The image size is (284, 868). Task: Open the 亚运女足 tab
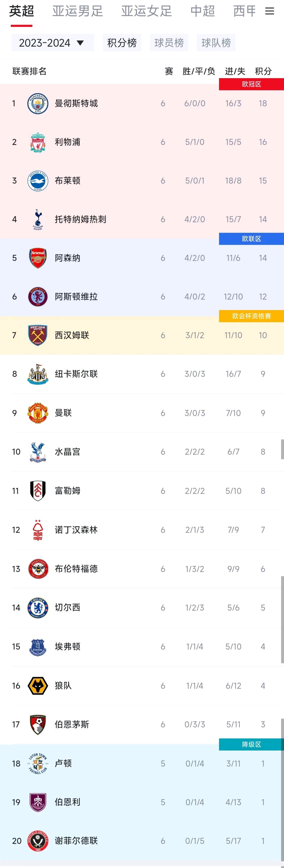[x=146, y=12]
